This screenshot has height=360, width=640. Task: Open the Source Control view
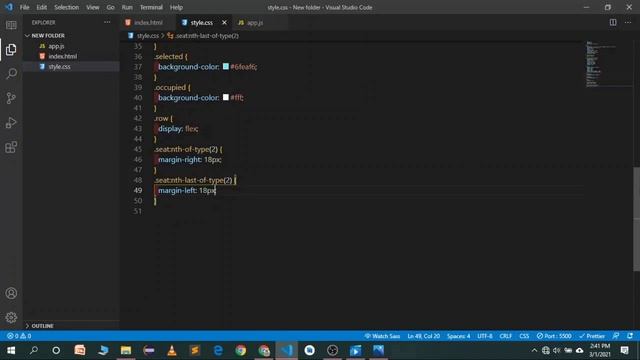[x=11, y=98]
